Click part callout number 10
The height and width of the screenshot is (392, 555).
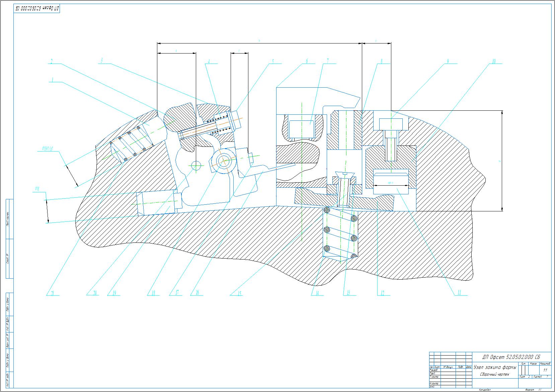coord(493,61)
